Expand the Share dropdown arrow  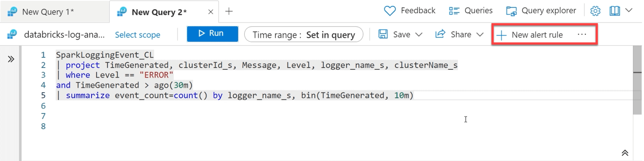pyautogui.click(x=480, y=35)
